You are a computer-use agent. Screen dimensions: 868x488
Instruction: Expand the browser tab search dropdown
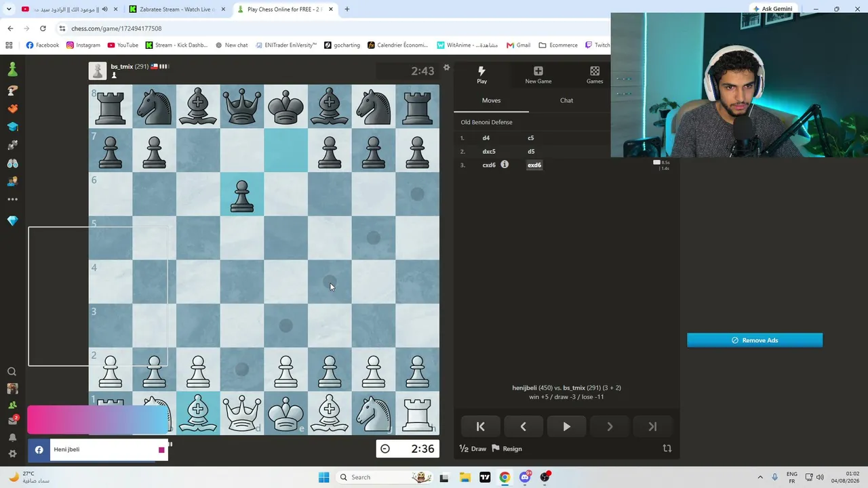(9, 9)
